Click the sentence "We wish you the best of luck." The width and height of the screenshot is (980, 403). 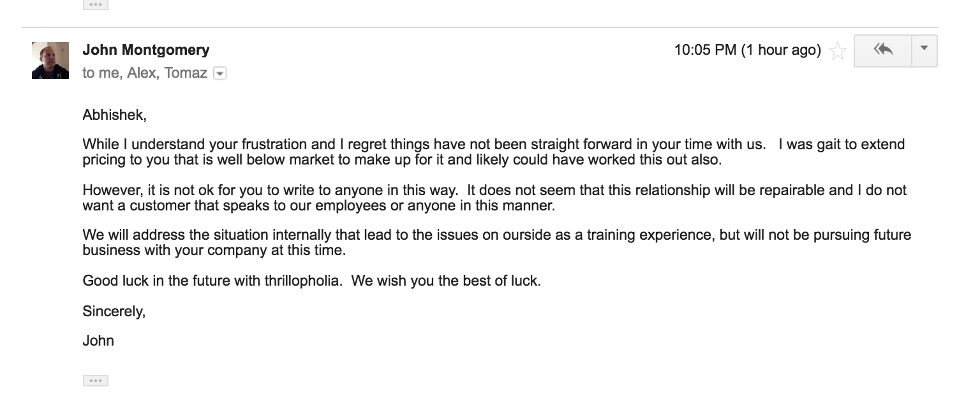[445, 281]
